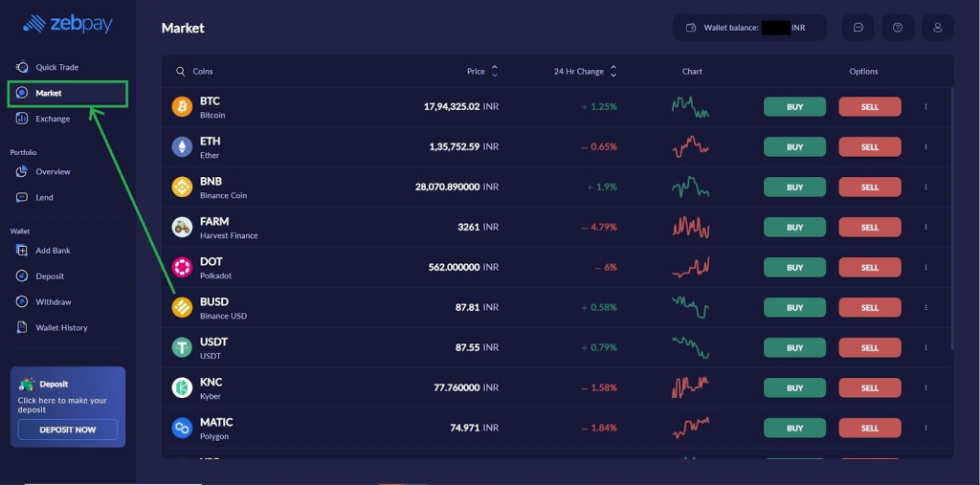Open the Exchange sidebar item
The image size is (980, 485).
(53, 119)
